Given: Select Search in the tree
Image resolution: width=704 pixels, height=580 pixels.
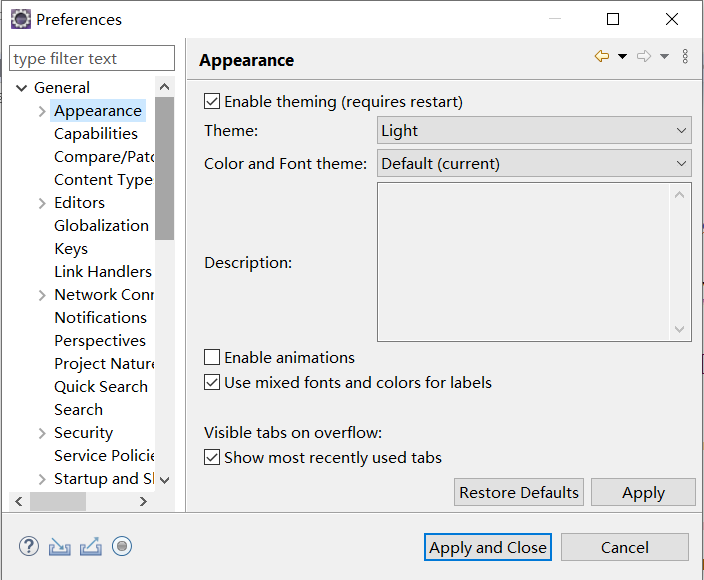Looking at the screenshot, I should point(79,410).
